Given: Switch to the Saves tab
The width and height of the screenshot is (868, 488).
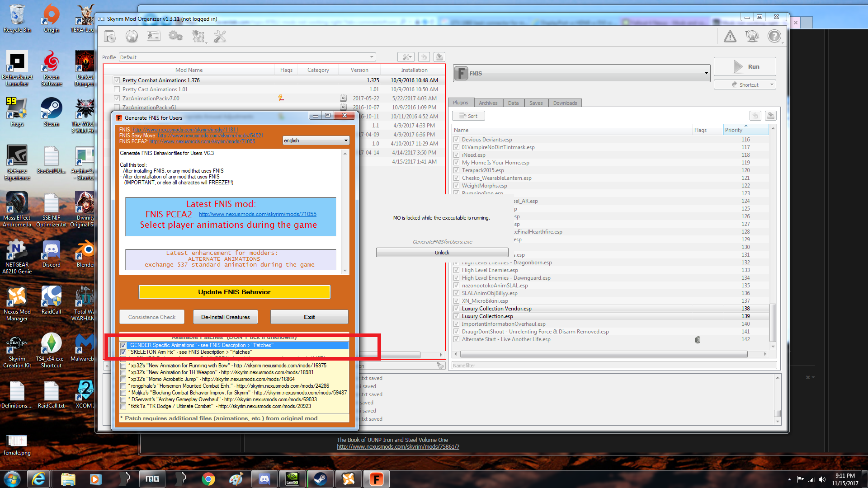Looking at the screenshot, I should click(x=536, y=103).
